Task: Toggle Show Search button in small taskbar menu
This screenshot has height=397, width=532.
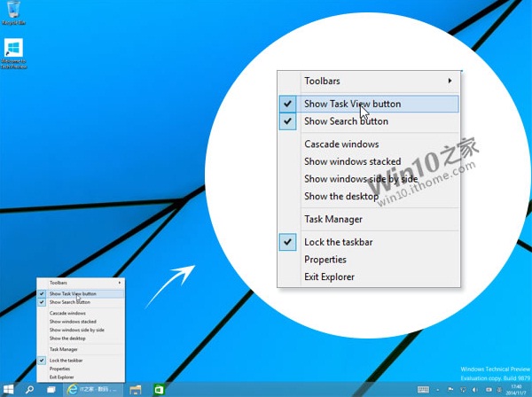Action: pyautogui.click(x=81, y=302)
